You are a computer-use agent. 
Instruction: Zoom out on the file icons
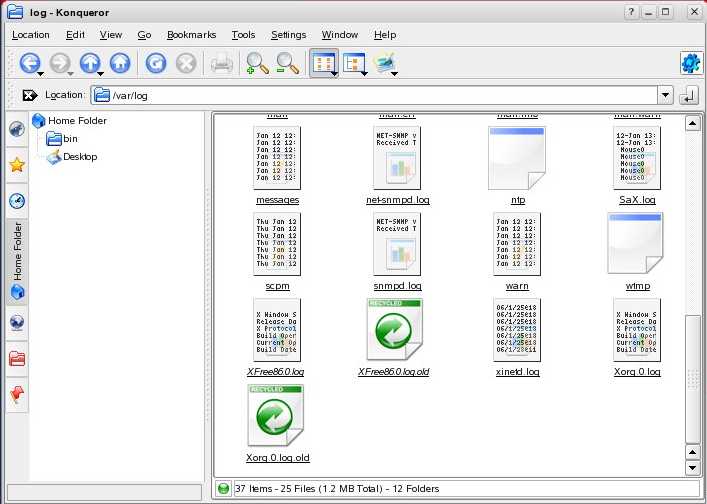(x=288, y=63)
